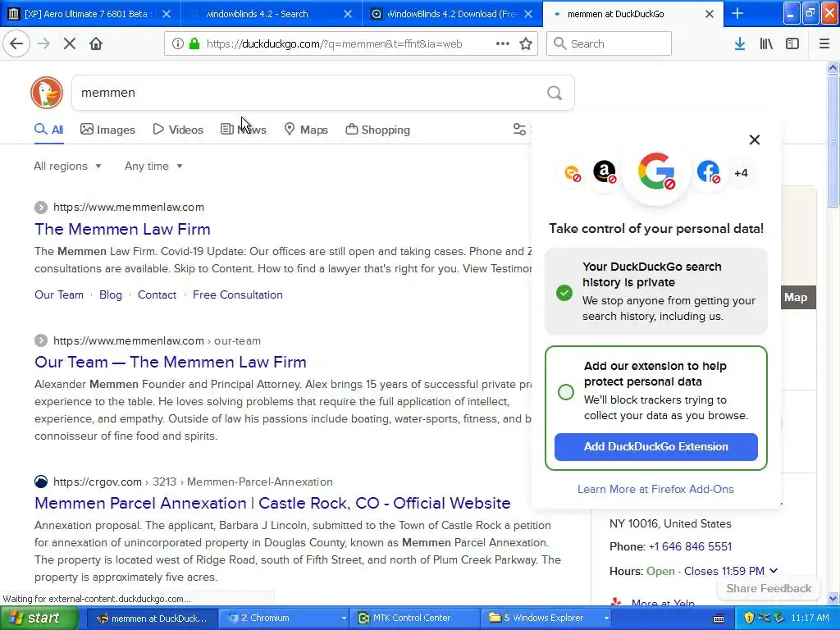The height and width of the screenshot is (630, 840).
Task: Open page actions three-dot menu
Action: tap(503, 44)
